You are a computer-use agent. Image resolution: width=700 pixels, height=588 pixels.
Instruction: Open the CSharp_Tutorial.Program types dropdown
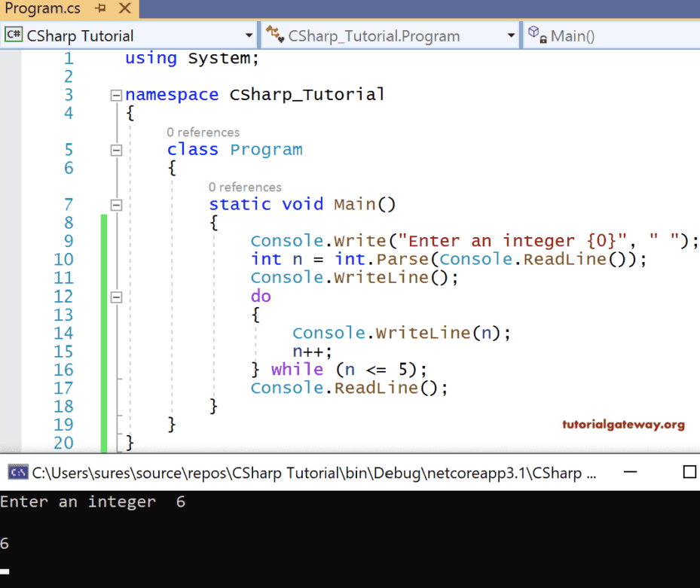click(512, 35)
